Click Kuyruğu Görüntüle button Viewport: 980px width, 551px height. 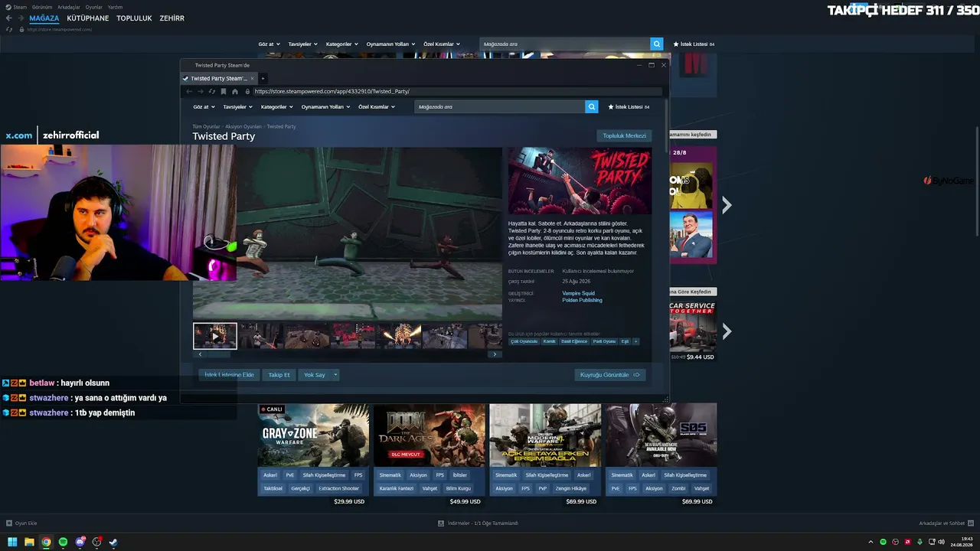pyautogui.click(x=609, y=375)
